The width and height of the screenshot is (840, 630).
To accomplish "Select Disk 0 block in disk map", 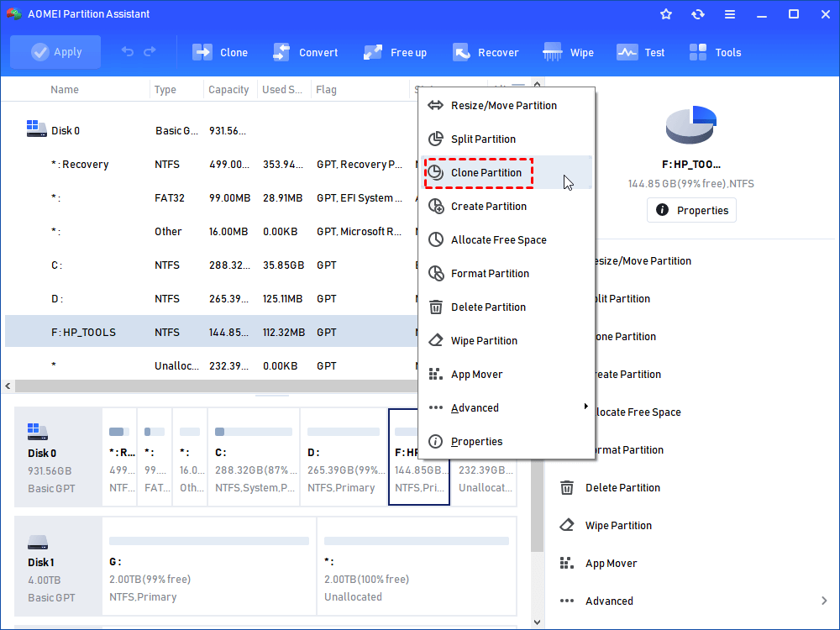I will coord(58,457).
